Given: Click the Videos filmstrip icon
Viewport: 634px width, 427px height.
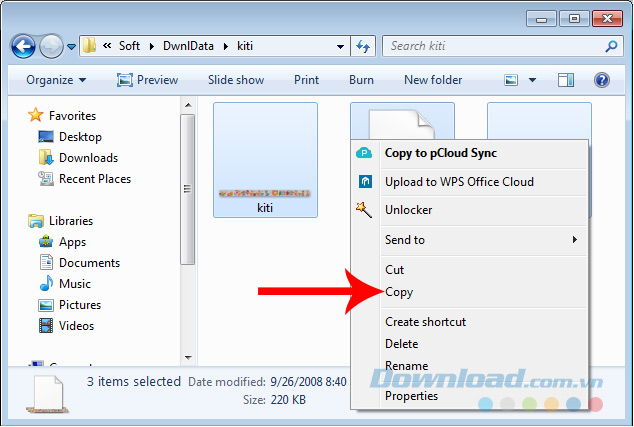Looking at the screenshot, I should click(46, 326).
